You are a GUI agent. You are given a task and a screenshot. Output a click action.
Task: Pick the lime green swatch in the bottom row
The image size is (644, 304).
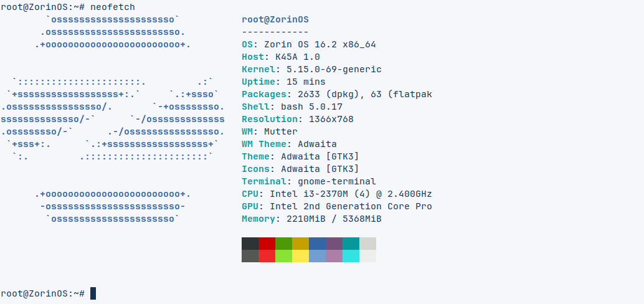284,256
